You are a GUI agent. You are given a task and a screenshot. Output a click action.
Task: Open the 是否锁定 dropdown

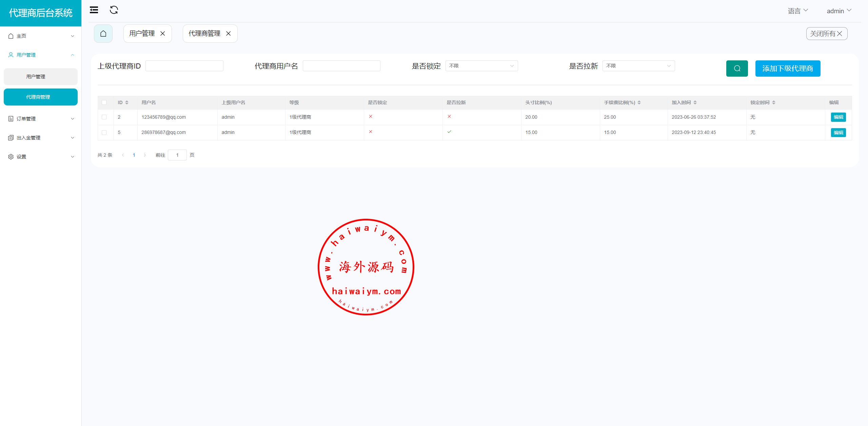point(481,66)
